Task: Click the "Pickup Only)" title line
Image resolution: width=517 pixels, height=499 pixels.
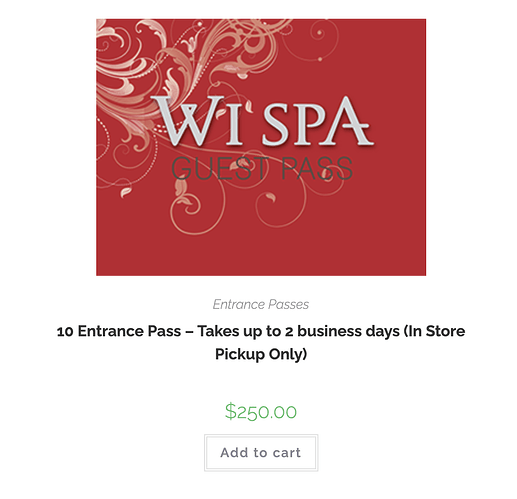Action: click(x=261, y=354)
